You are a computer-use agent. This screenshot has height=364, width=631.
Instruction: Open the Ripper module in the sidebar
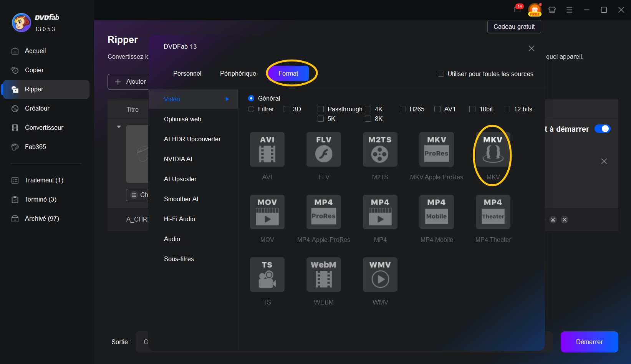coord(34,89)
